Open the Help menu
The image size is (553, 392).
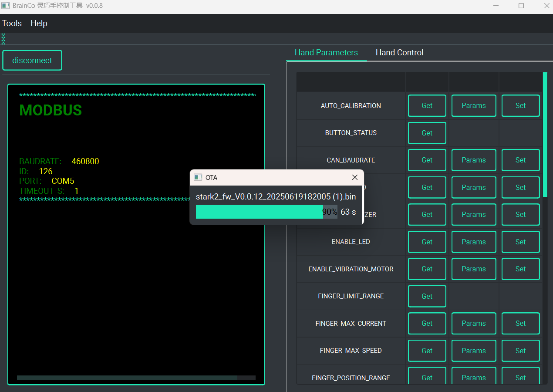point(39,24)
